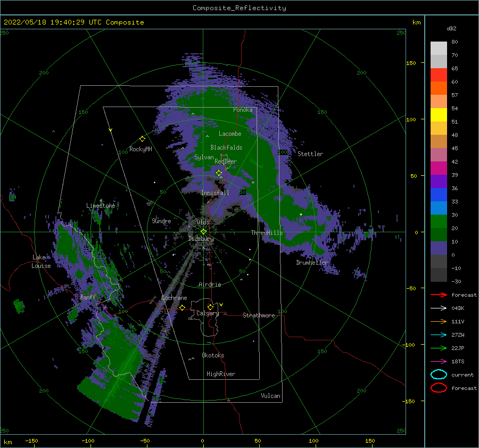Select the Sylvan label
The width and height of the screenshot is (479, 448).
(x=204, y=157)
